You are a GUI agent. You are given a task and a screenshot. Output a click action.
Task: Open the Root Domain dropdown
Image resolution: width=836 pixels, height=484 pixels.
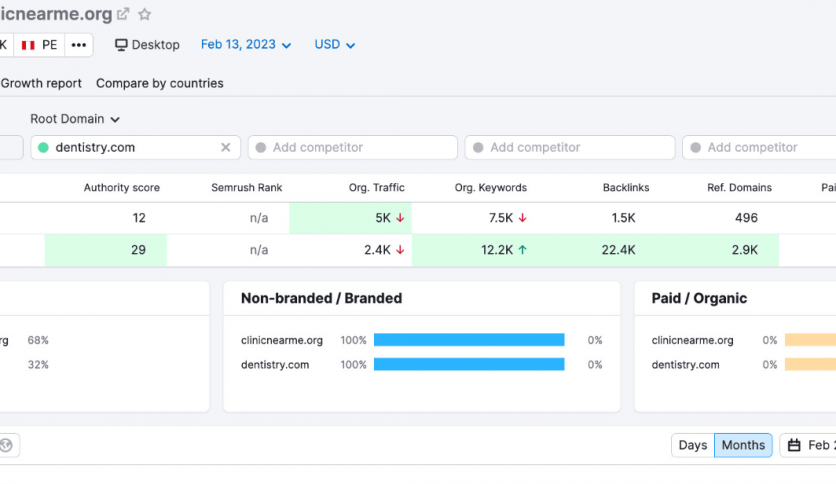[x=75, y=119]
